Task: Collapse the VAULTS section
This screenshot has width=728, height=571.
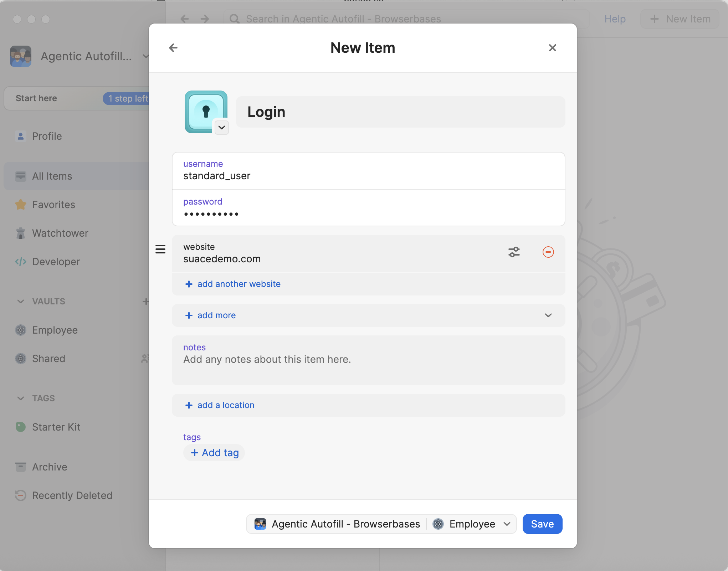Action: [x=21, y=302]
